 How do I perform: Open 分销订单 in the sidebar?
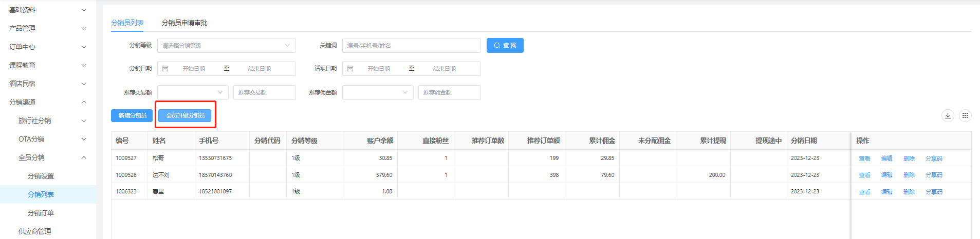click(x=41, y=213)
